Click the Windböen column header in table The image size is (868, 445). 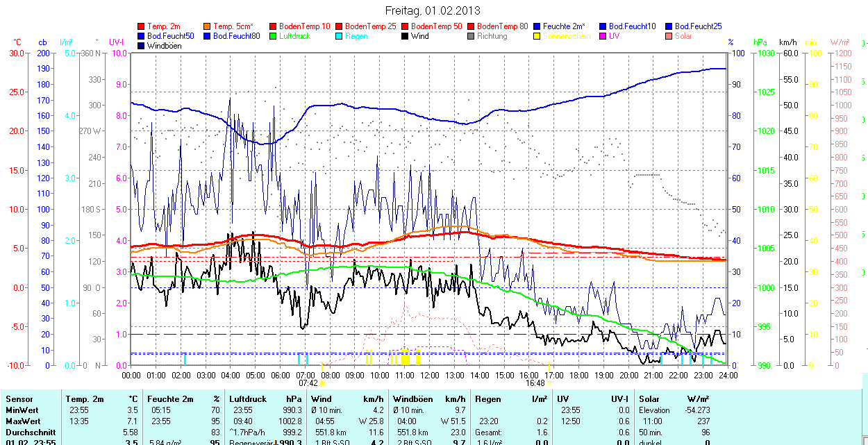tap(413, 399)
